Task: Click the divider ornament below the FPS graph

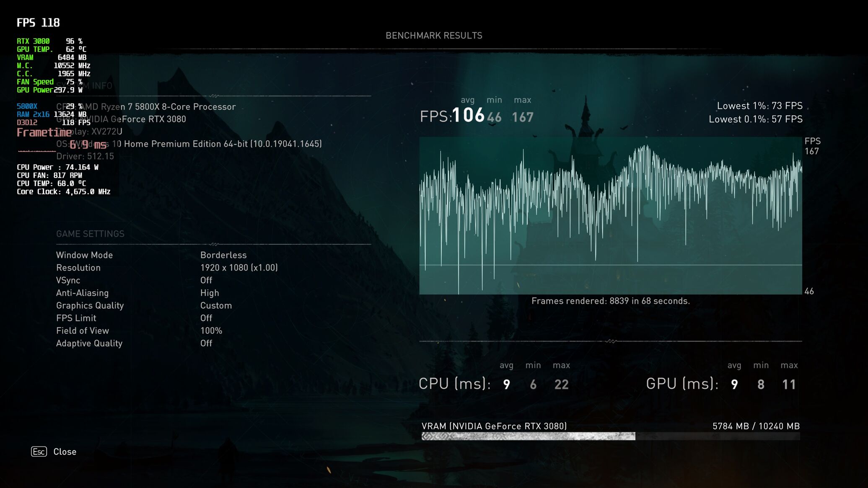Action: click(x=611, y=341)
